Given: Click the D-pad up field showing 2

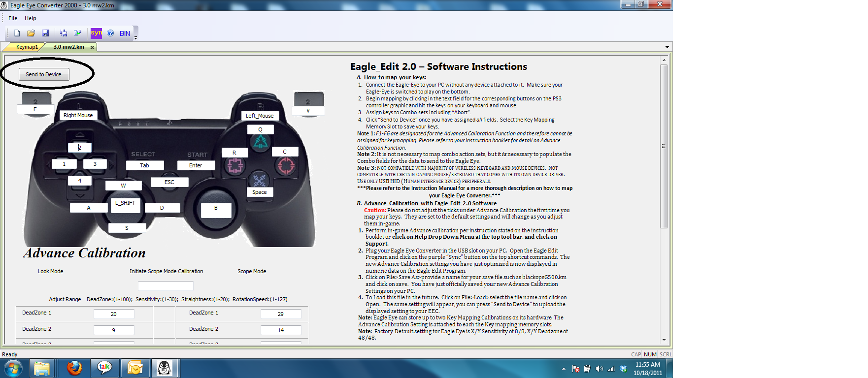Looking at the screenshot, I should (80, 147).
